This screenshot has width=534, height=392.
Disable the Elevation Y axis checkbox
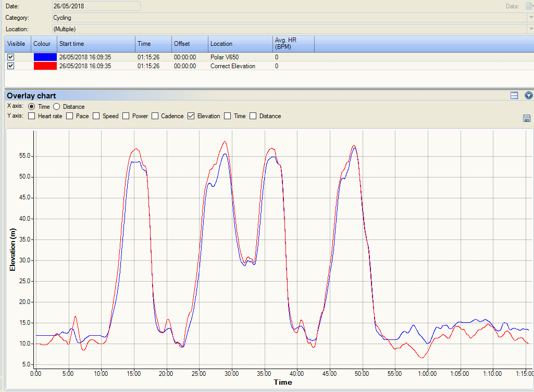[191, 116]
